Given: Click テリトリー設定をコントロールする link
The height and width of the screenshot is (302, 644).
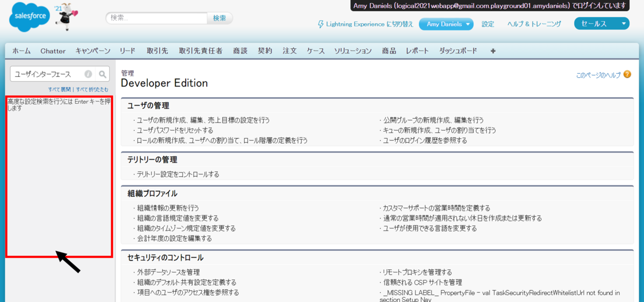Looking at the screenshot, I should pyautogui.click(x=178, y=174).
